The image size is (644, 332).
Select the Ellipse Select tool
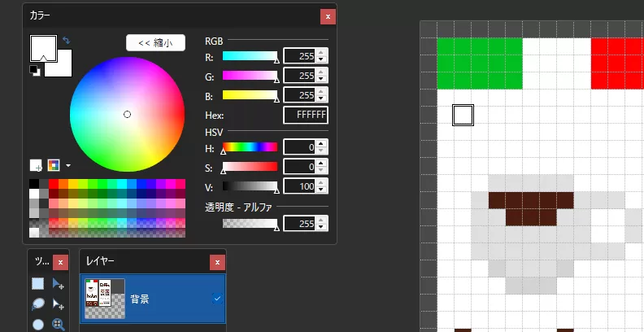pos(38,325)
